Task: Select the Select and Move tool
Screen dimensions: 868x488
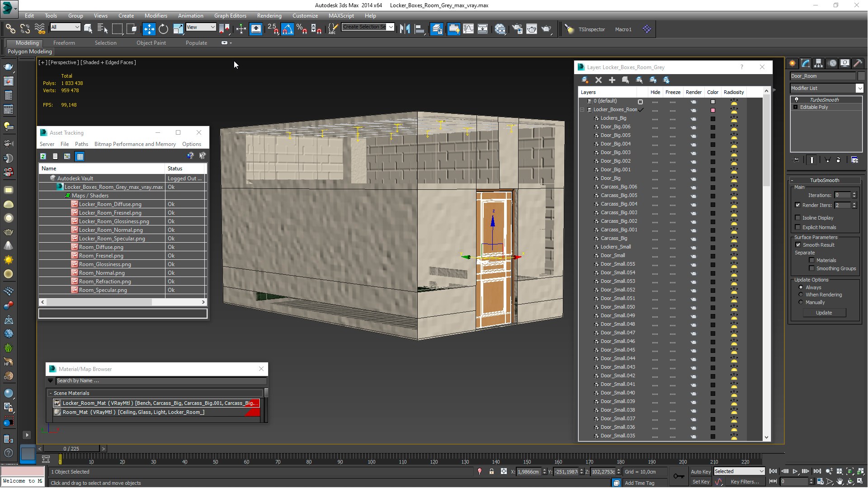Action: click(149, 29)
